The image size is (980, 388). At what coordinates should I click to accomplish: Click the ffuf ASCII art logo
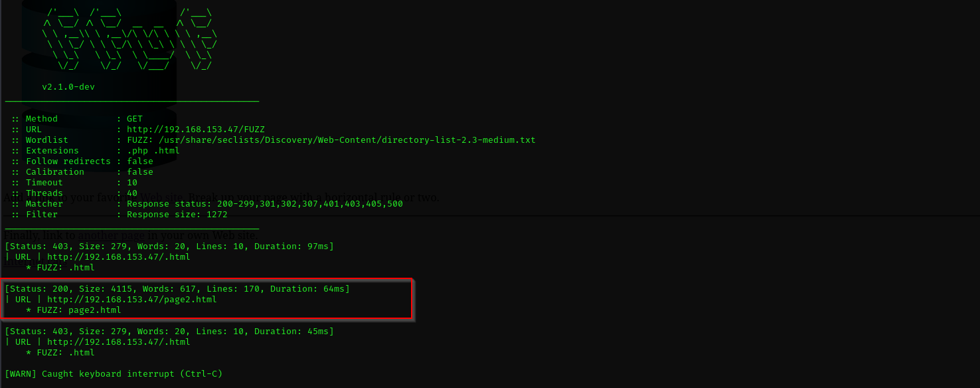pos(129,39)
